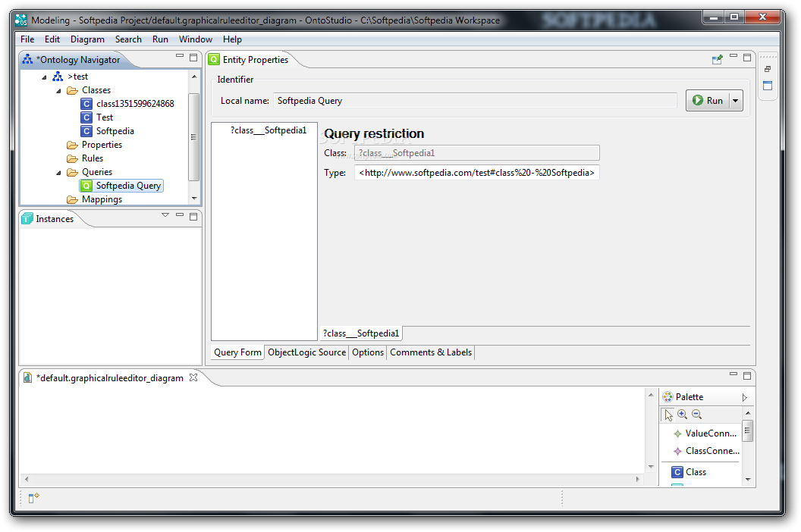Collapse the Queries folder
This screenshot has height=532, width=801.
coord(58,173)
